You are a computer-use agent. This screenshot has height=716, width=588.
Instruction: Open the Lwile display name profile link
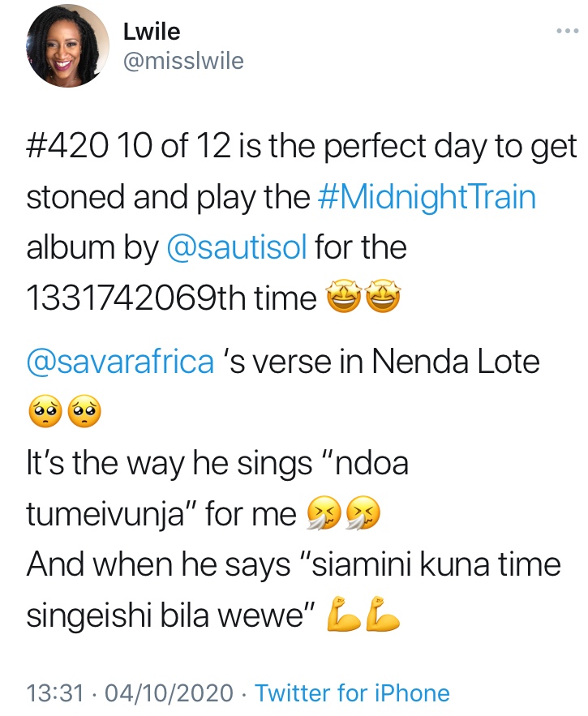coord(152,32)
